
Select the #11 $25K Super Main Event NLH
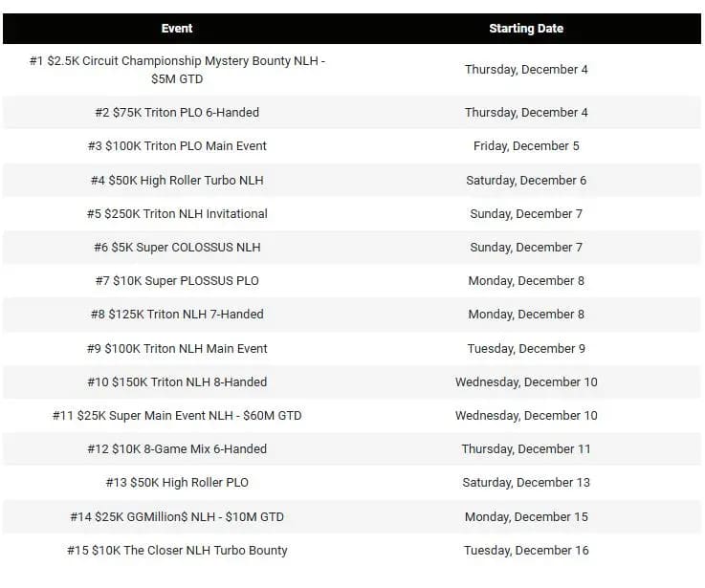tap(177, 416)
